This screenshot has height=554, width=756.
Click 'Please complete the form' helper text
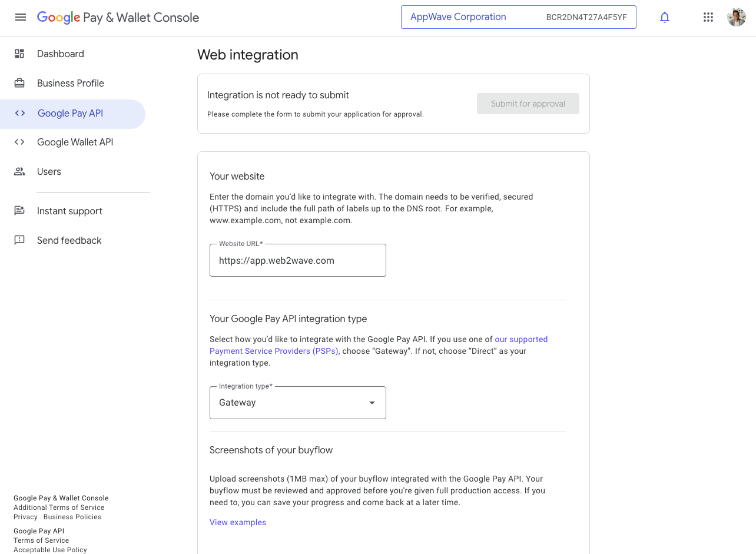point(316,114)
